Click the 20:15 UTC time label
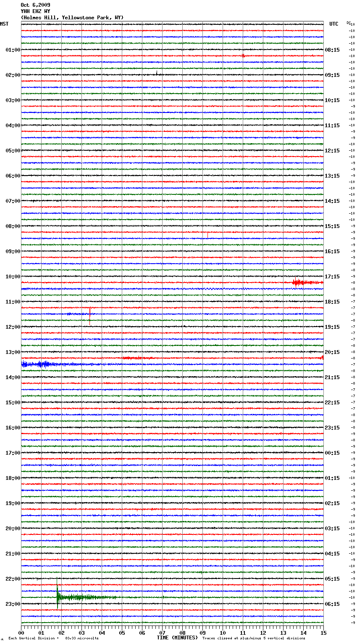The height and width of the screenshot is (644, 357). click(x=332, y=352)
